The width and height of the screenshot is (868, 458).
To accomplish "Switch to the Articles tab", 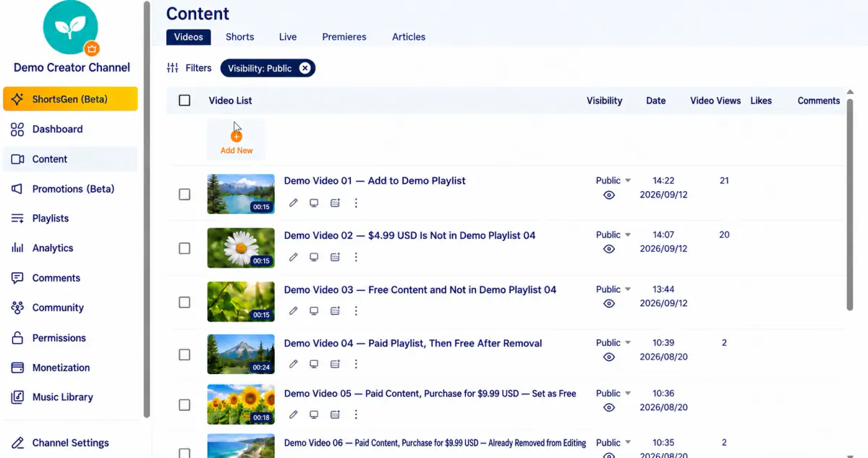I will click(x=409, y=37).
